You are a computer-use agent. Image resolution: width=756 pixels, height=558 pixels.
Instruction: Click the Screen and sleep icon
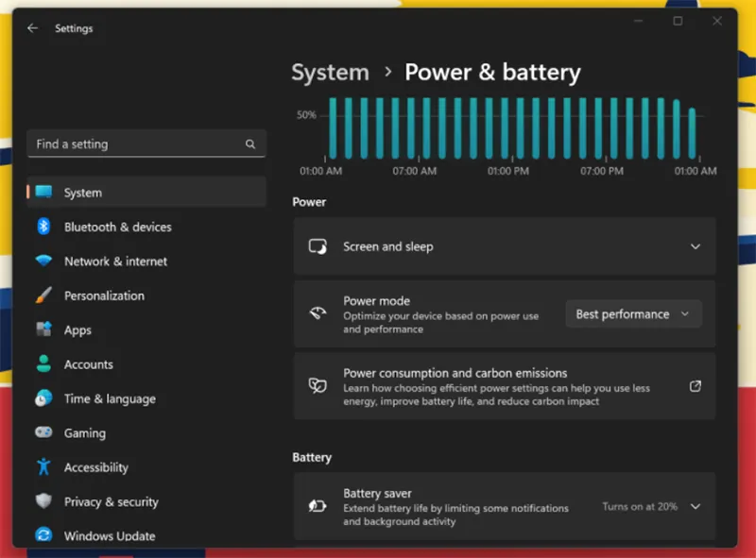point(318,246)
